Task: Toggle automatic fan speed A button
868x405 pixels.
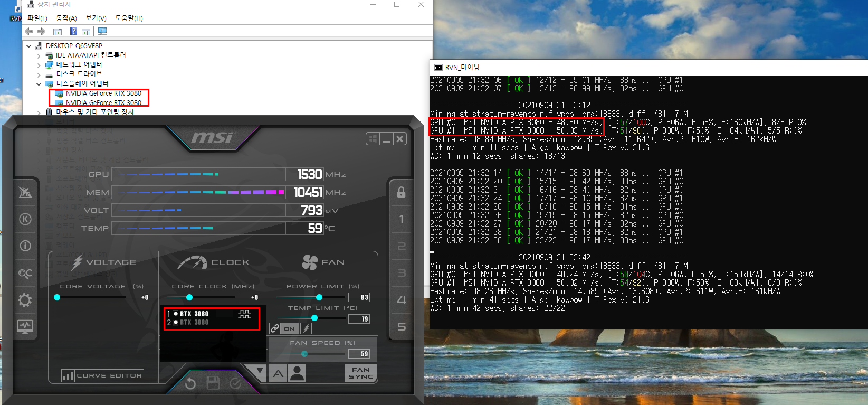Action: (x=278, y=373)
